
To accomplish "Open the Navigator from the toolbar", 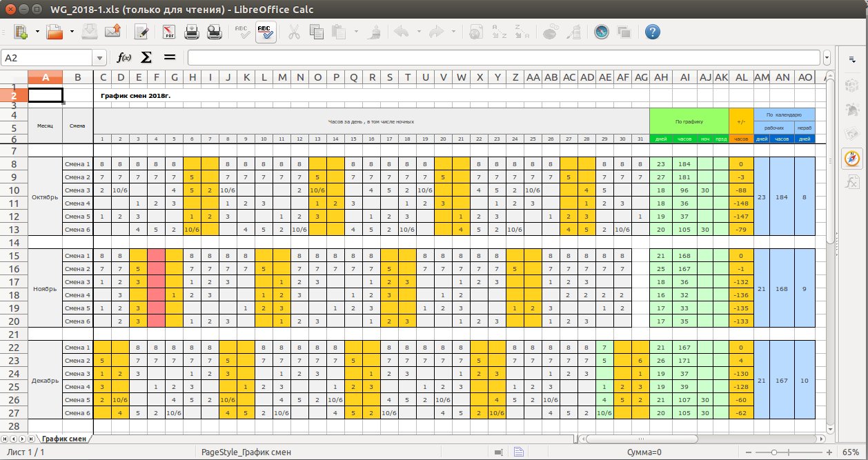I will (602, 32).
